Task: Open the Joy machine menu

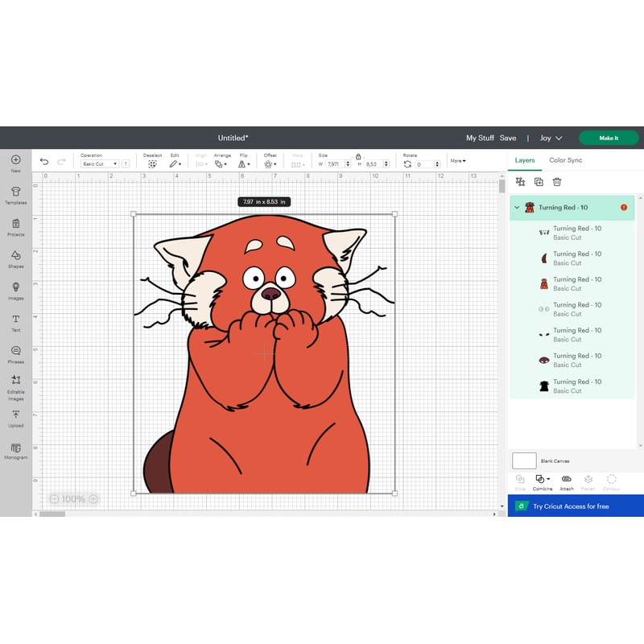Action: pos(551,138)
